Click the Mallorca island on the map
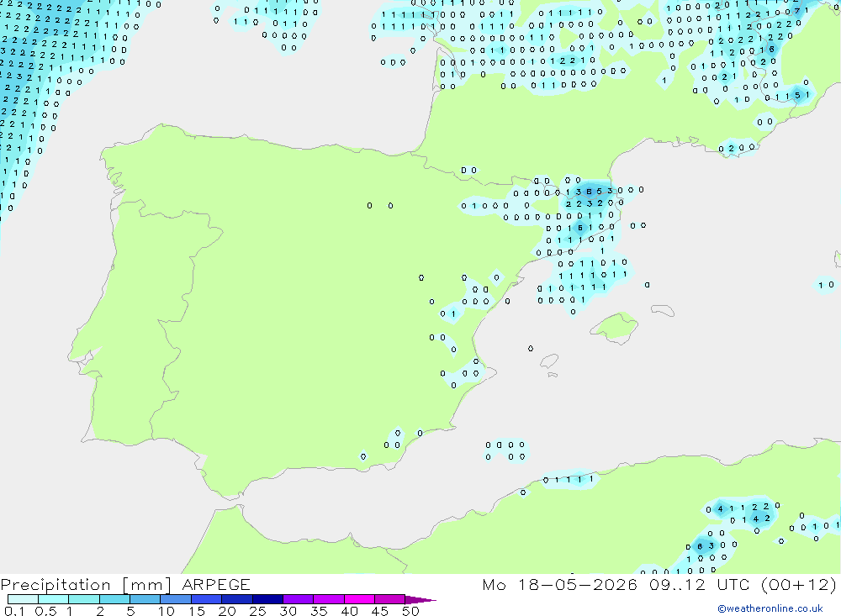The image size is (841, 616). [615, 327]
